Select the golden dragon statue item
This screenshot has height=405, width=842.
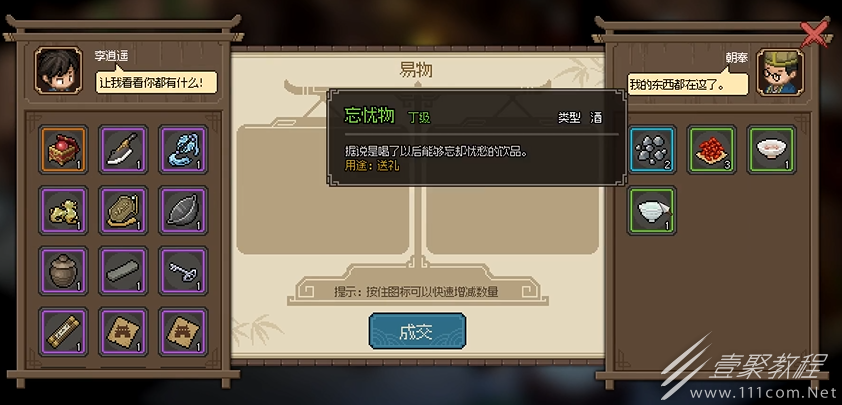pyautogui.click(x=63, y=211)
